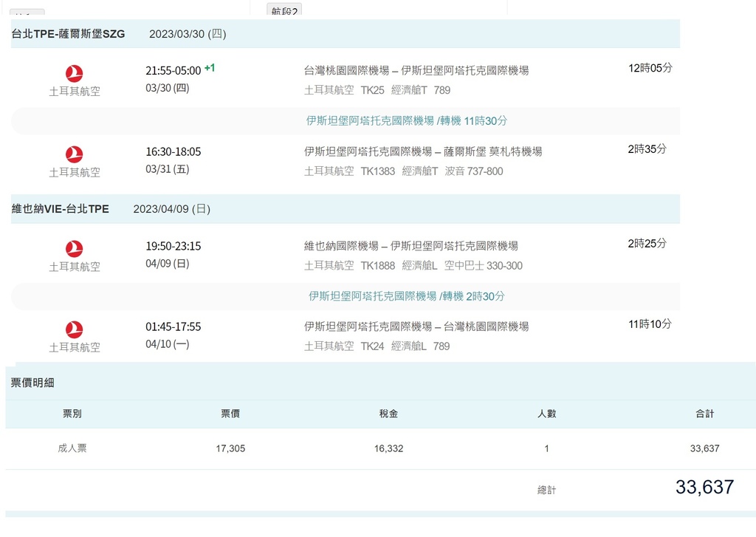Click the time 19:50-23:15
Image resolution: width=756 pixels, height=537 pixels.
[x=173, y=246]
